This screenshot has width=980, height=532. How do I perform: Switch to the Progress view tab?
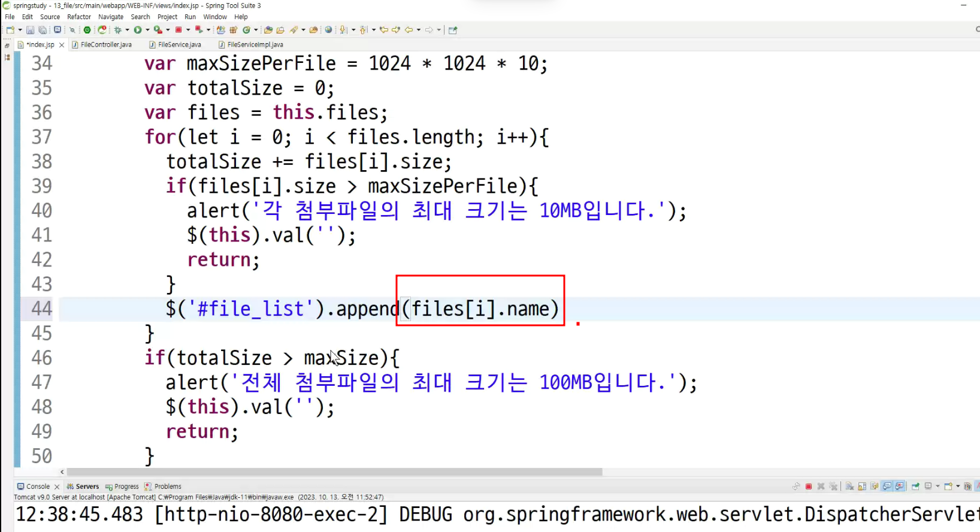[x=122, y=486]
